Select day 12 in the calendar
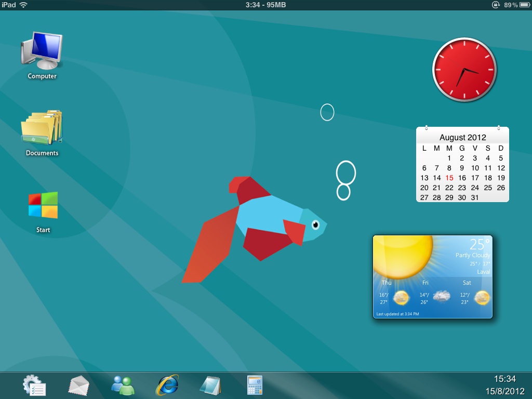The image size is (532, 399). (x=501, y=168)
